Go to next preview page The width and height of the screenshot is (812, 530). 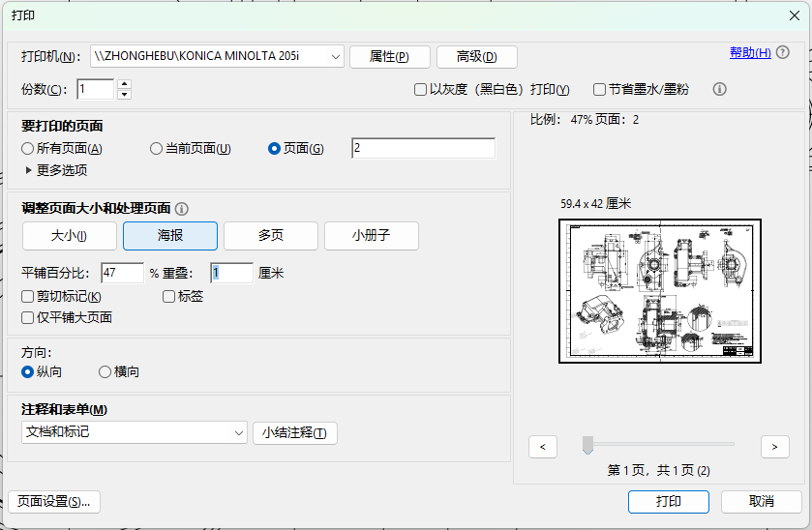[774, 447]
